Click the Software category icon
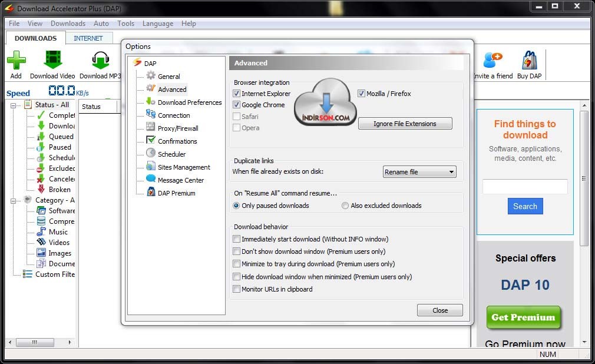 (x=41, y=210)
